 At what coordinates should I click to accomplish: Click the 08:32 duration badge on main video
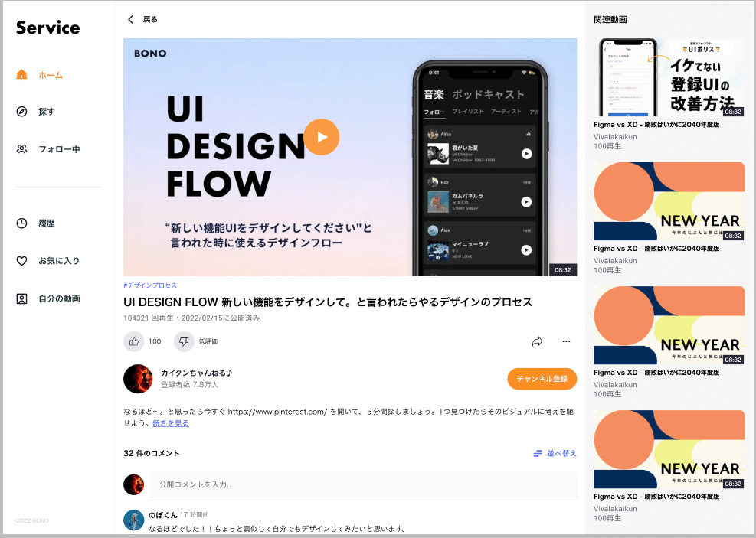click(x=563, y=269)
